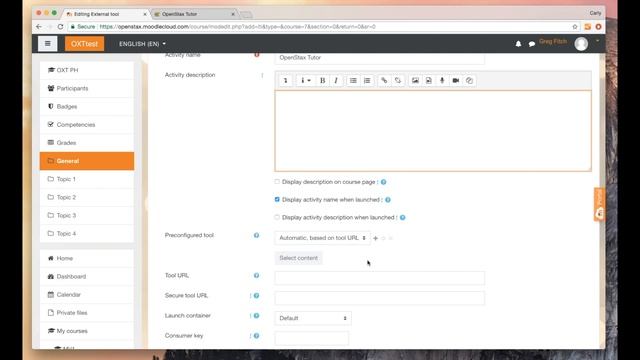Open help icon for Launch container
The image size is (640, 360).
[x=256, y=316]
